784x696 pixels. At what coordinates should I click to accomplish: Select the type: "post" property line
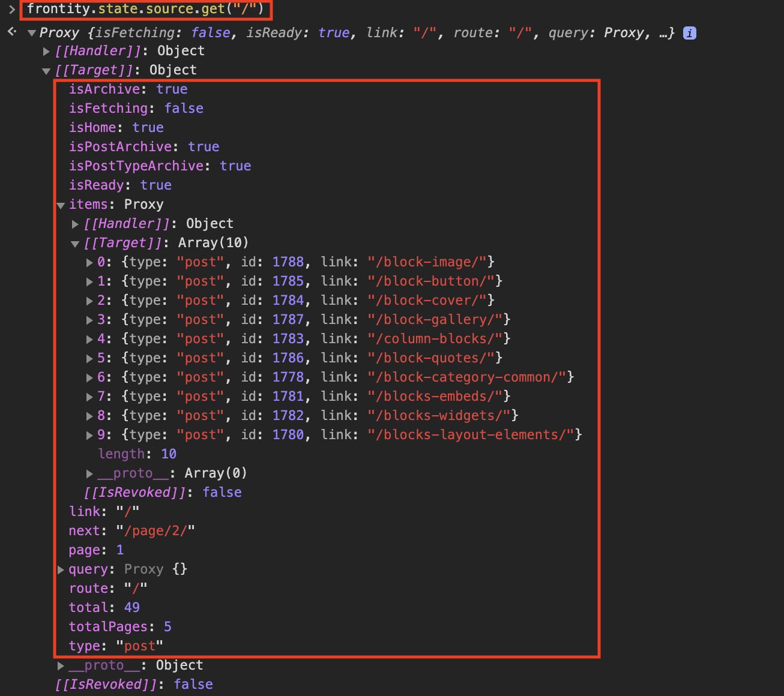(x=116, y=646)
